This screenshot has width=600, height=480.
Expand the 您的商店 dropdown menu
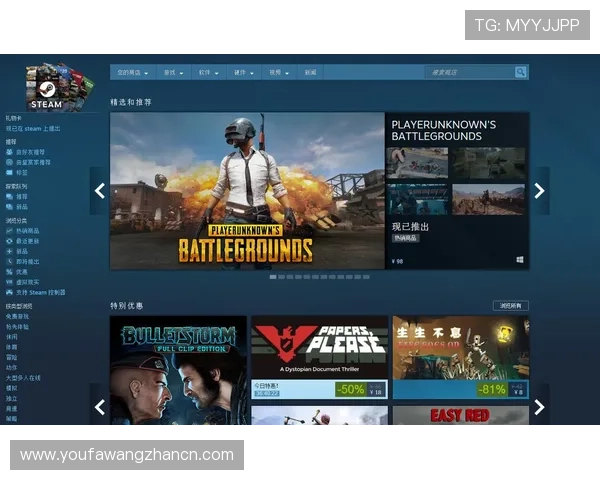tap(133, 72)
